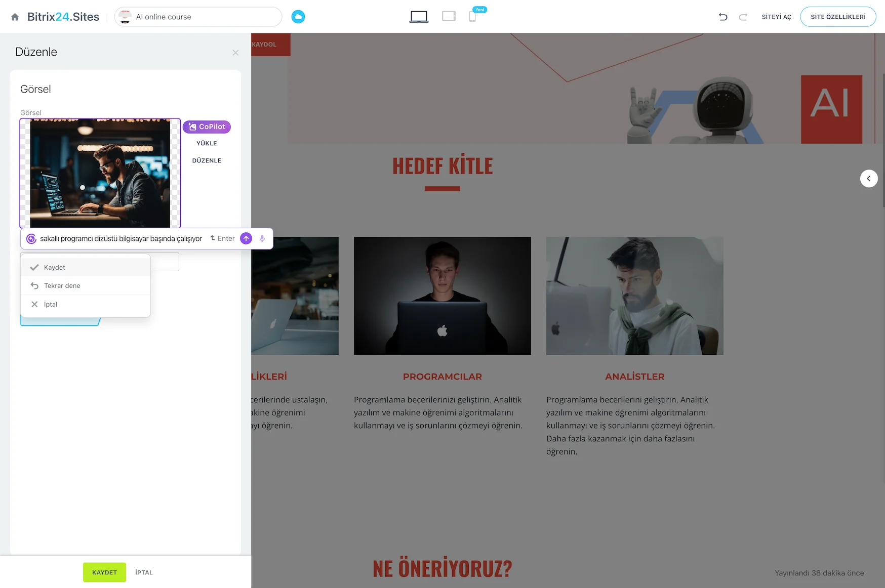Click the blue cloud publish icon
Screen dimensions: 885x588
[x=298, y=17]
